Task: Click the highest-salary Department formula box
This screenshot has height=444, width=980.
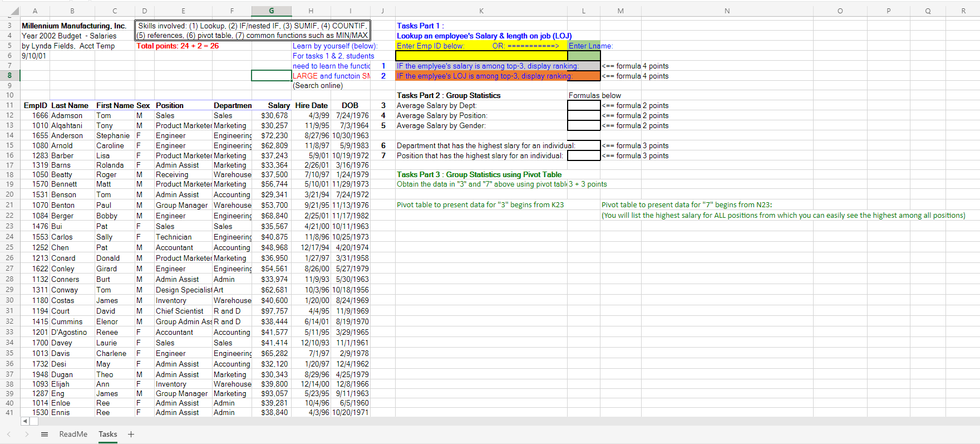Action: point(584,145)
